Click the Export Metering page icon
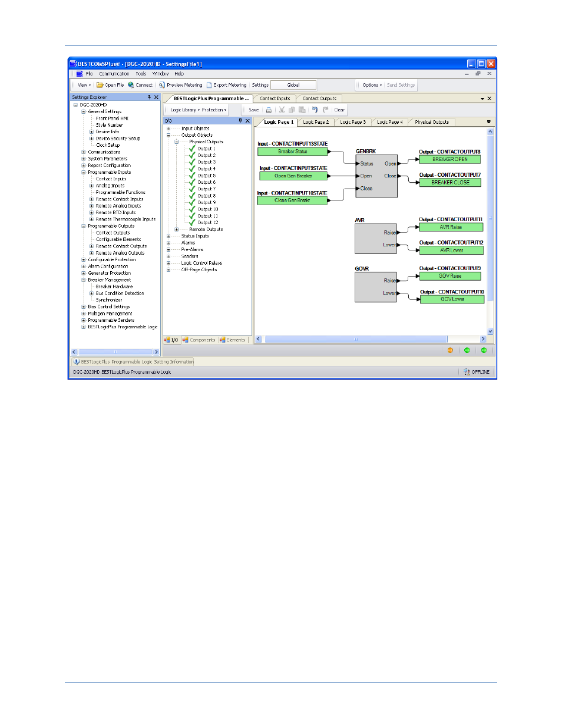 (x=209, y=85)
